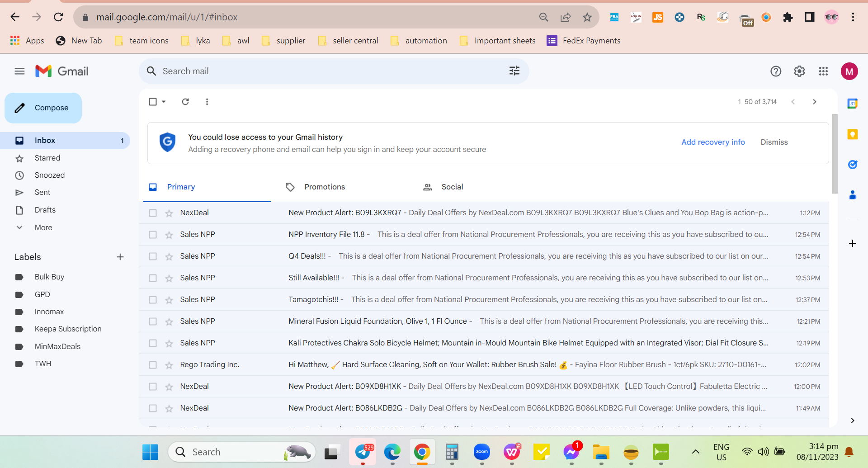
Task: Go to older messages page
Action: pos(815,102)
